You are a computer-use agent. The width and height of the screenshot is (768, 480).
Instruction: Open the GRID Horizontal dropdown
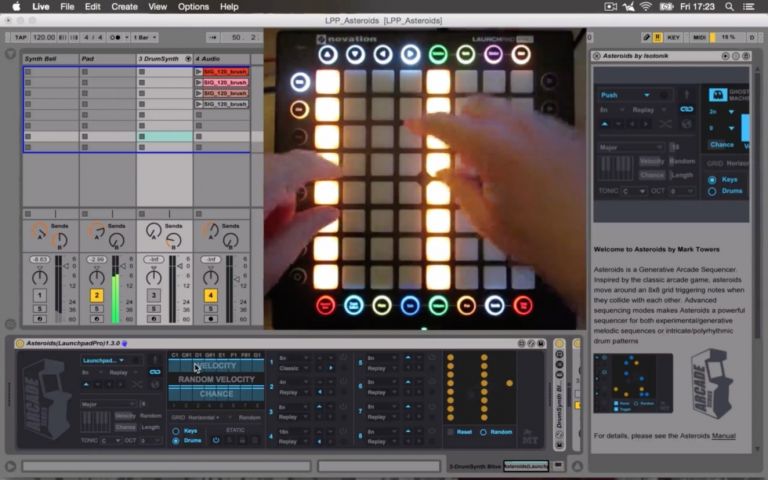(x=203, y=417)
